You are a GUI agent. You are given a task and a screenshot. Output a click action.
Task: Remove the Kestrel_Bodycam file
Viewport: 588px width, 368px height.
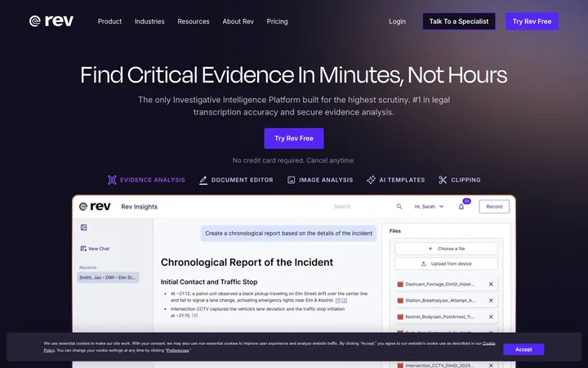click(491, 317)
